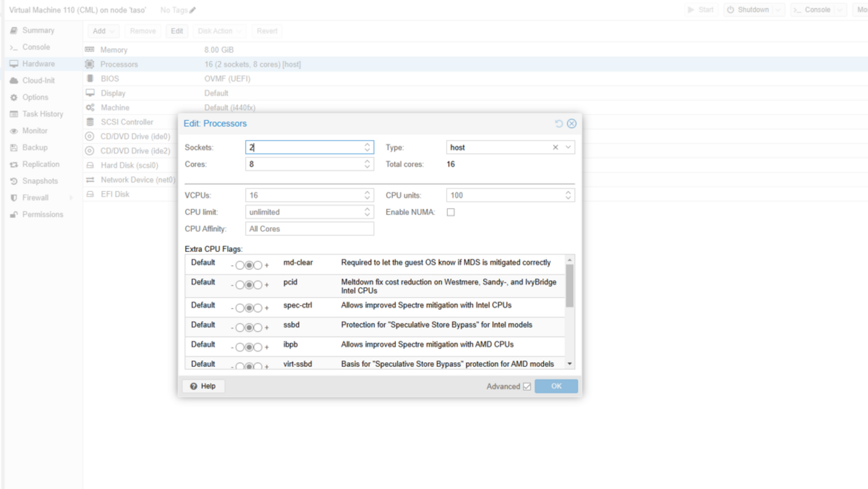
Task: Click the CPU units stepper control
Action: tap(568, 196)
